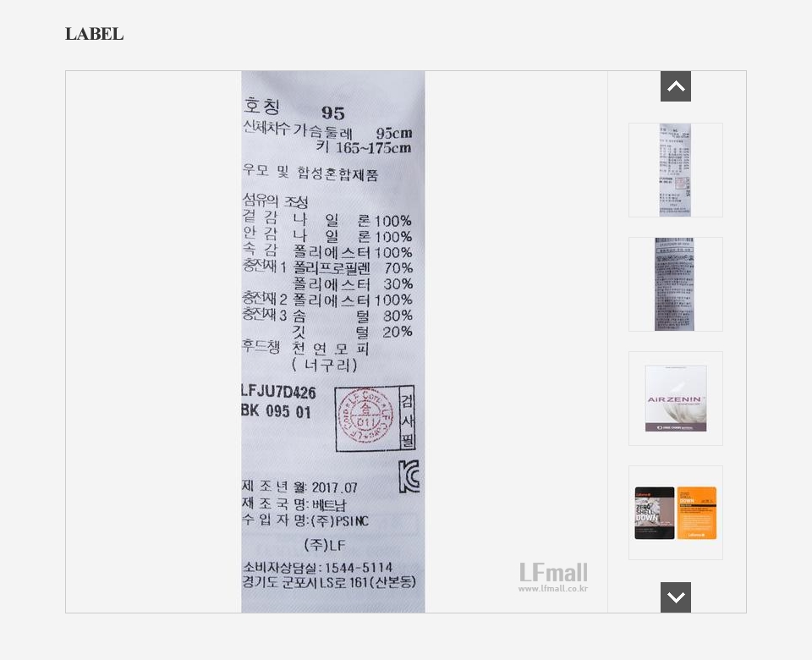Click the black Zero Shell Down card
This screenshot has width=812, height=660.
(655, 513)
